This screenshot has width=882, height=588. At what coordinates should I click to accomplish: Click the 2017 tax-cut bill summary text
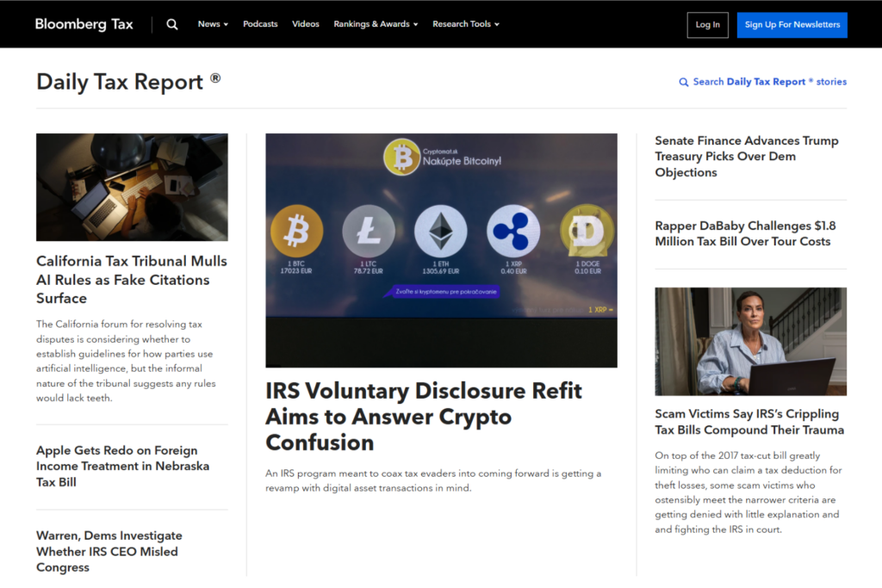(x=748, y=492)
